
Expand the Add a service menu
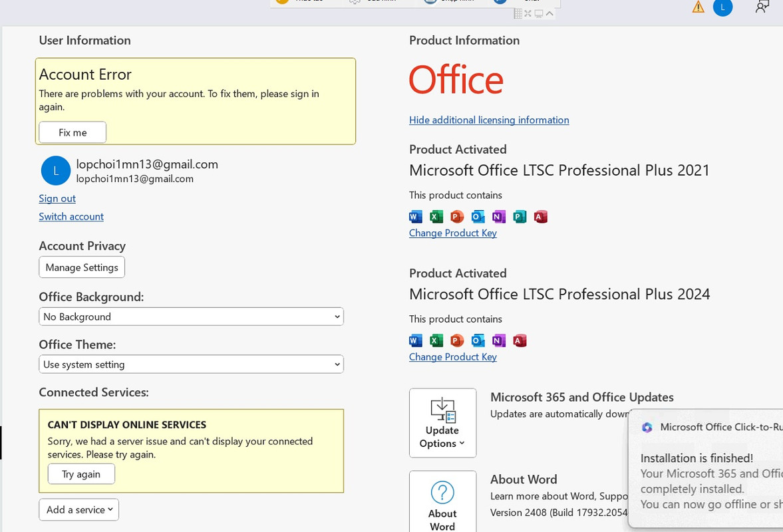[x=79, y=509]
